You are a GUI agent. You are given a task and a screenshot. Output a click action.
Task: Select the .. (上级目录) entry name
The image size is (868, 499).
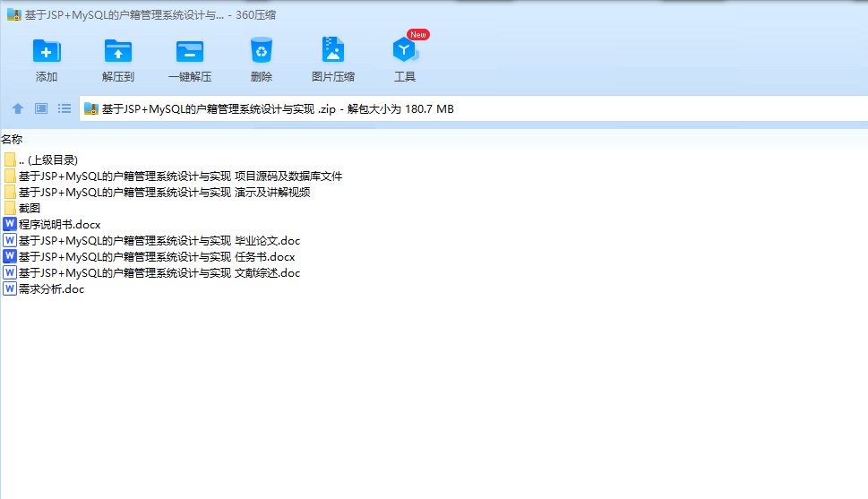48,160
